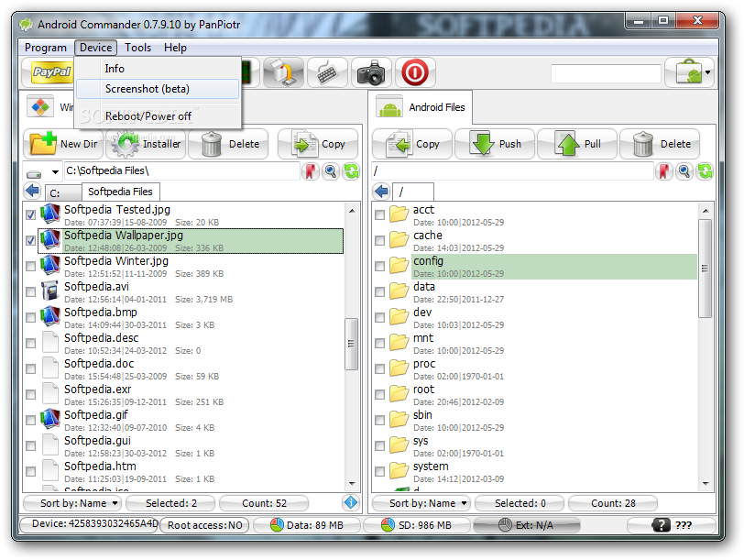Check the data folder checkbox
744x560 pixels.
379,291
